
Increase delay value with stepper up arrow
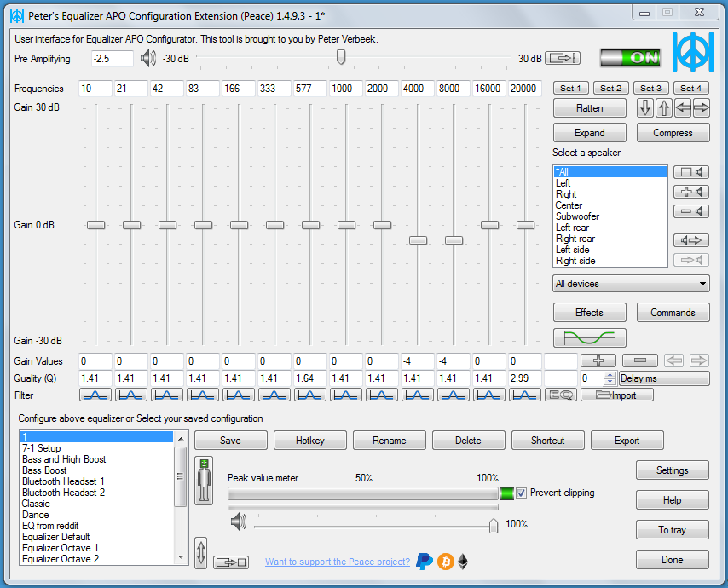[610, 375]
